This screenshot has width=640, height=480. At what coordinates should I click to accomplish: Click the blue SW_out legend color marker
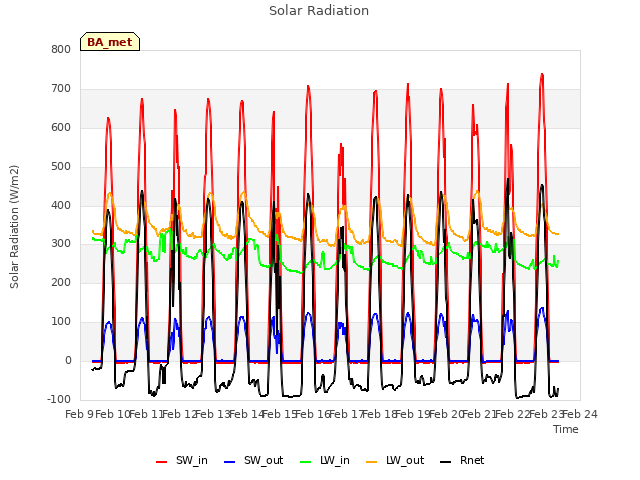click(x=230, y=462)
